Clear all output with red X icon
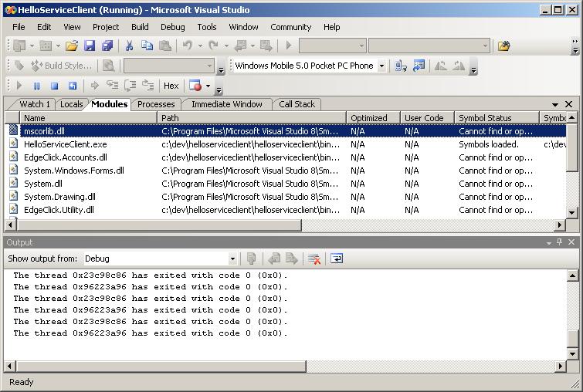583x392 pixels. click(314, 259)
